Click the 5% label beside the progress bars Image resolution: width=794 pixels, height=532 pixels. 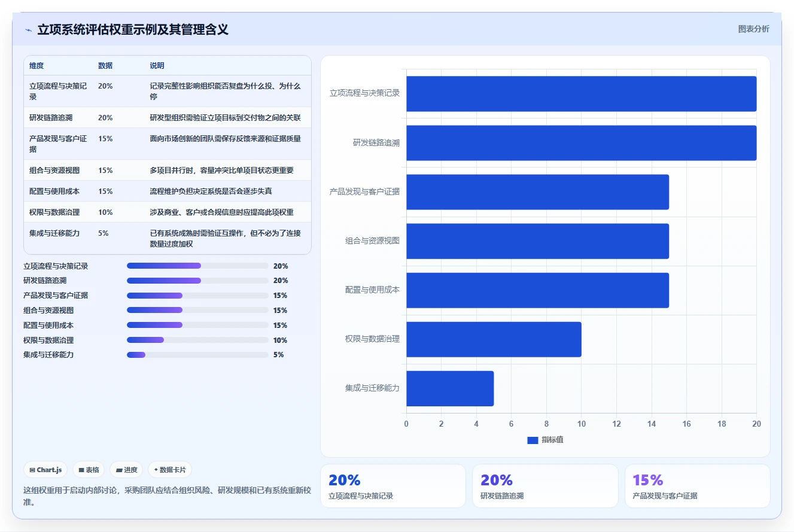[278, 355]
